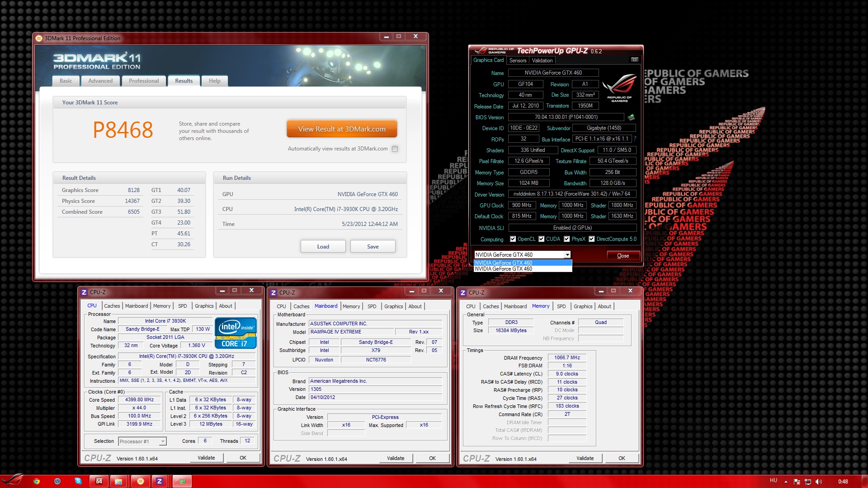Select second NVIDIA GeForce GTX 460 list entry
The height and width of the screenshot is (488, 868).
[x=504, y=269]
